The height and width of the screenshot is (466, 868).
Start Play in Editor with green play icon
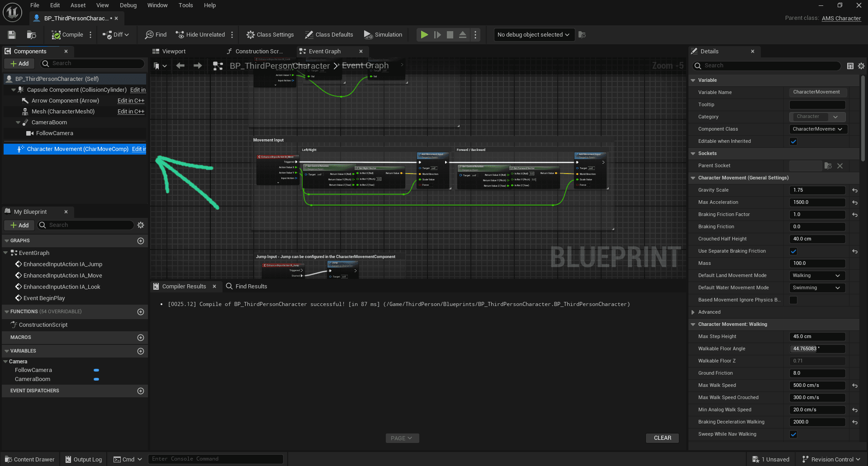click(424, 35)
